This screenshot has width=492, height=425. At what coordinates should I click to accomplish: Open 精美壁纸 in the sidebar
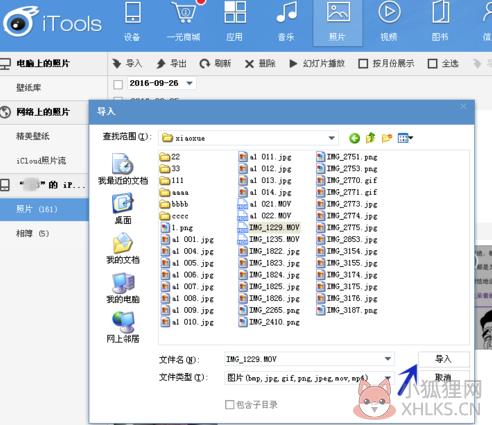pyautogui.click(x=33, y=136)
